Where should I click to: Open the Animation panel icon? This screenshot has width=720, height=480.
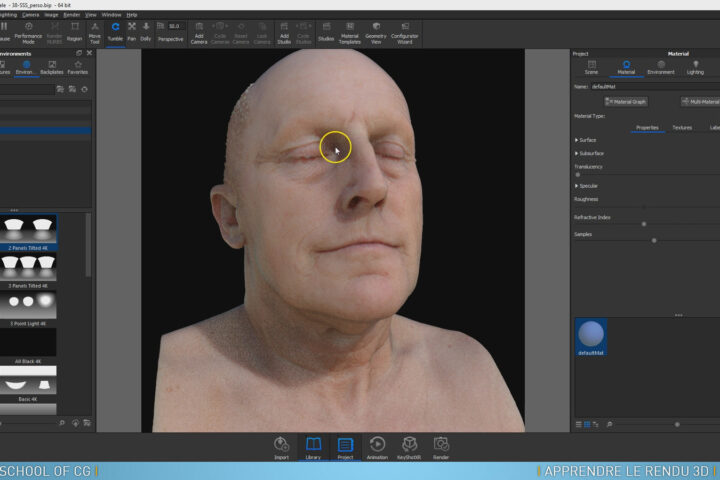[377, 448]
